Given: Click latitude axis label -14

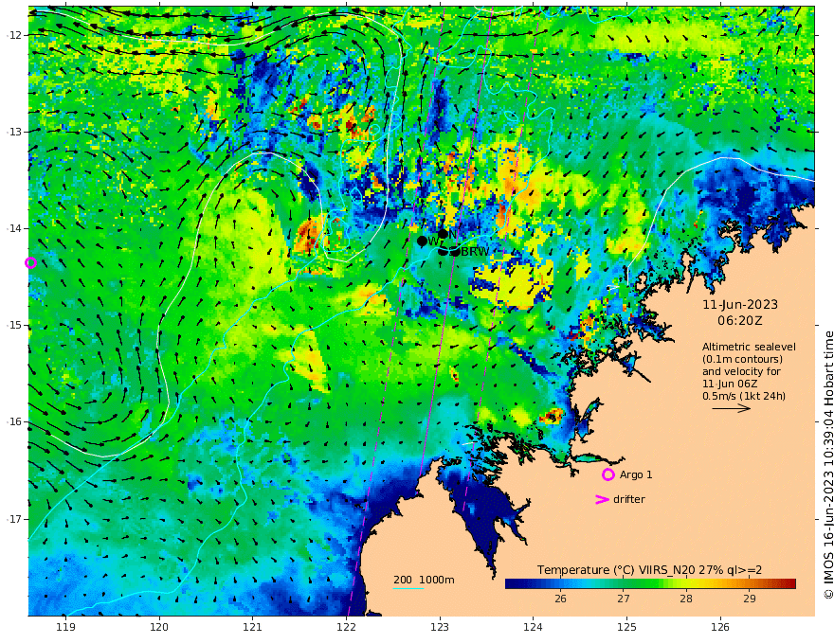Looking at the screenshot, I should (14, 228).
